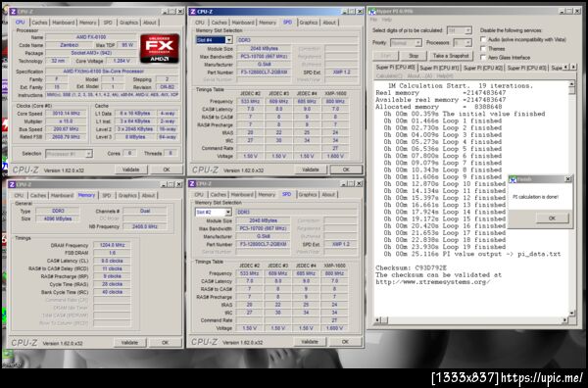This screenshot has width=588, height=388.
Task: Open the Mainboard tab in the CPU-tab CPU-Z window
Action: [x=63, y=23]
